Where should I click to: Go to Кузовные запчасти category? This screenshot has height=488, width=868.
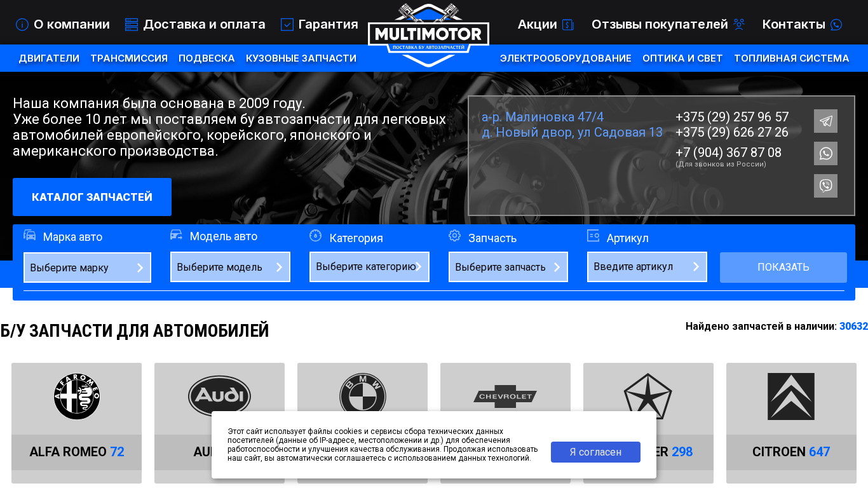[x=301, y=58]
